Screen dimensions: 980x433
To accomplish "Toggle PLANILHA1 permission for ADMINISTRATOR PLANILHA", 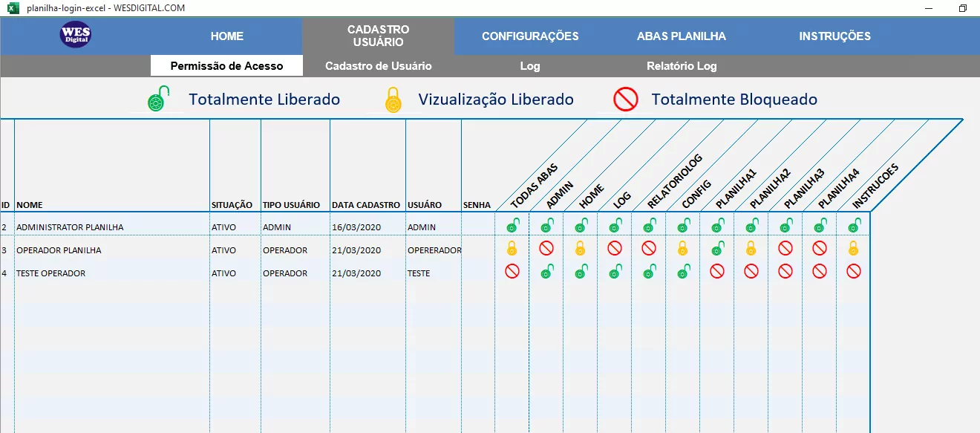I will (x=717, y=224).
